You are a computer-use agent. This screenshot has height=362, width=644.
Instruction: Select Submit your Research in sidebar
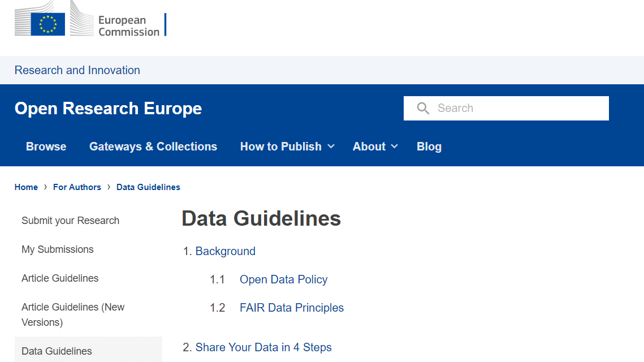(x=71, y=221)
